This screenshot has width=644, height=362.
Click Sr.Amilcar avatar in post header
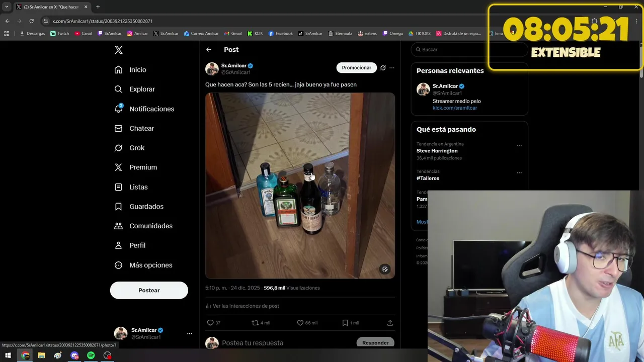pos(212,69)
